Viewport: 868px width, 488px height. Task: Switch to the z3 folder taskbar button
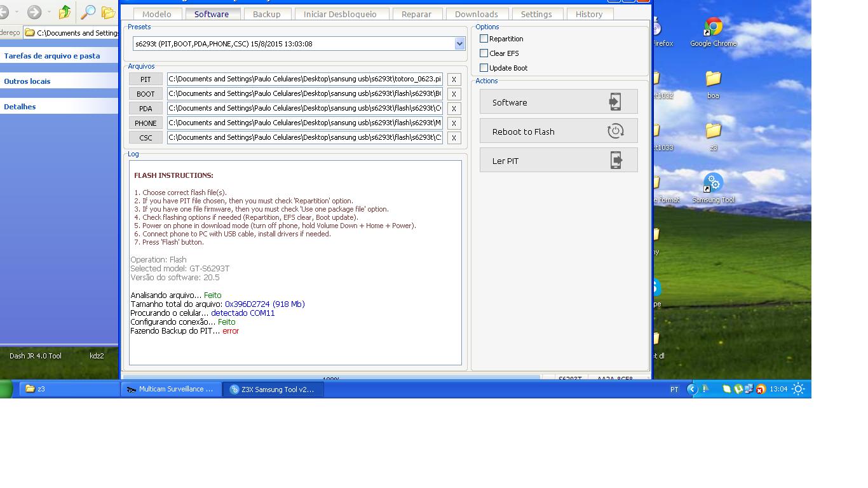click(x=69, y=389)
